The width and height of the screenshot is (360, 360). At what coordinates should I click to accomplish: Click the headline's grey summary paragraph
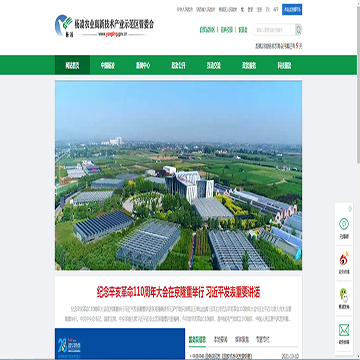click(178, 313)
